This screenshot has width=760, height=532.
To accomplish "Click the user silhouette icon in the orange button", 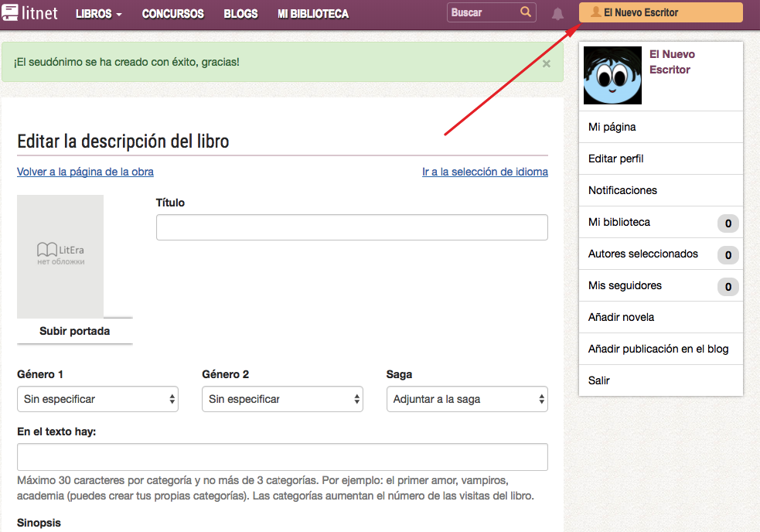I will pos(595,12).
